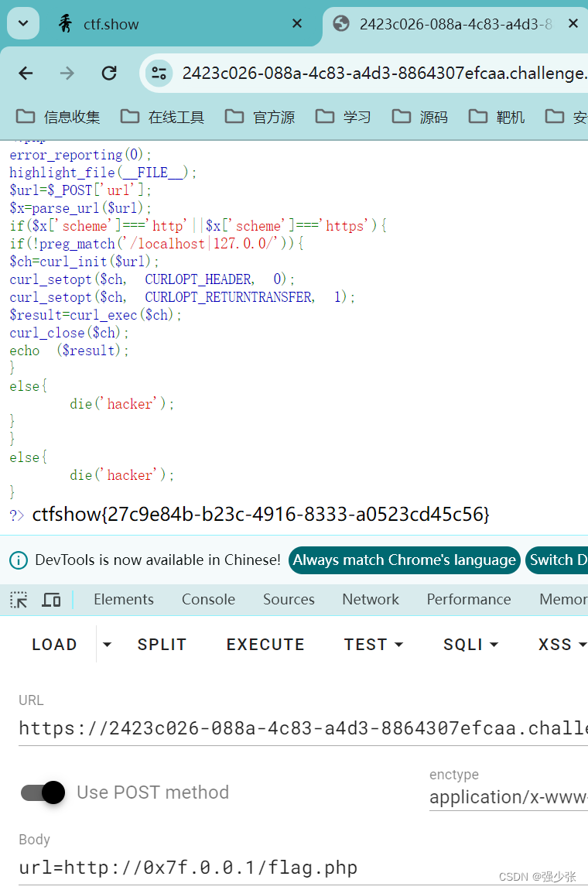This screenshot has height=890, width=588.
Task: Expand the XSS dropdown menu
Action: coord(562,644)
